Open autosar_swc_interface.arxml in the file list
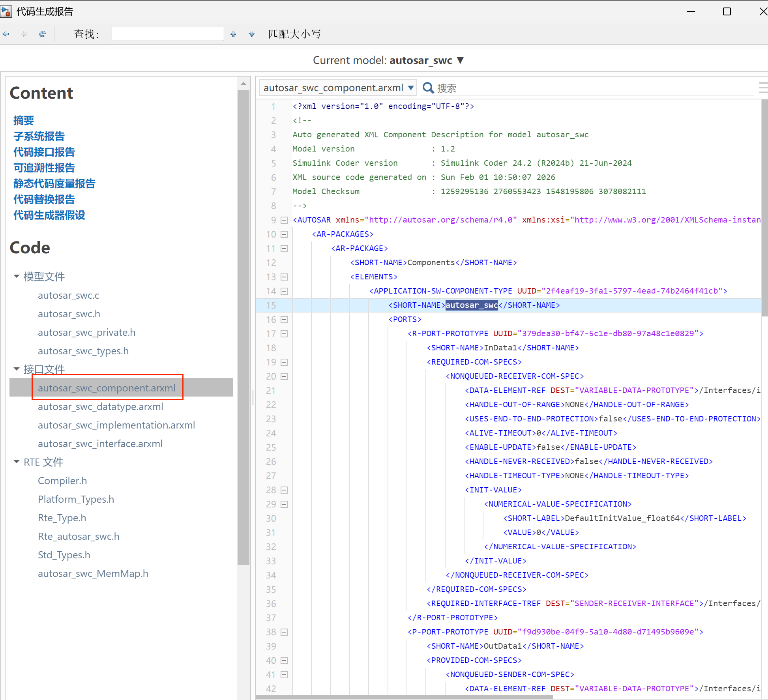 coord(100,444)
